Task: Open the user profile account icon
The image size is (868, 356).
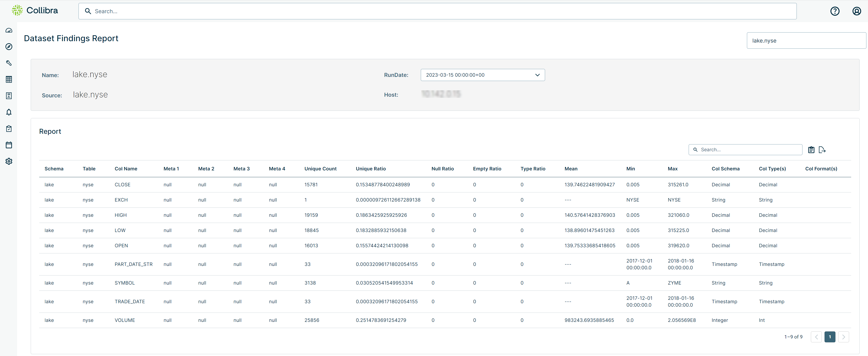Action: [857, 11]
